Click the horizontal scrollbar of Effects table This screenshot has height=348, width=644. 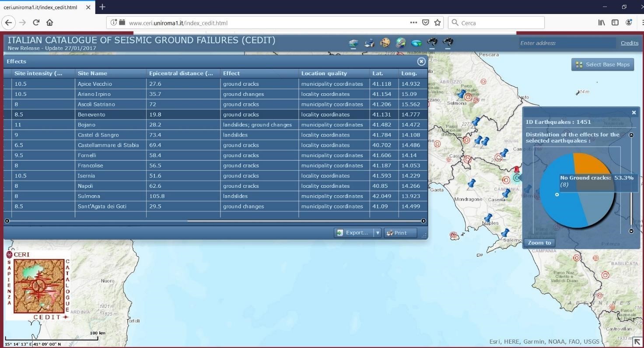coord(215,221)
